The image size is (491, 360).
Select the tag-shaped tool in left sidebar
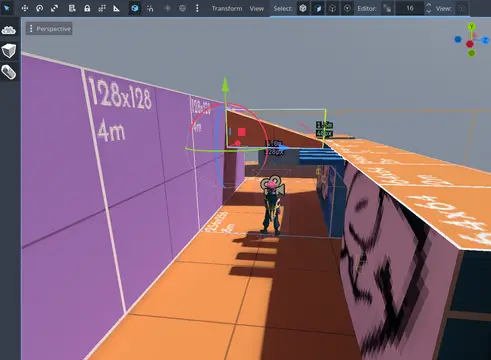9,72
